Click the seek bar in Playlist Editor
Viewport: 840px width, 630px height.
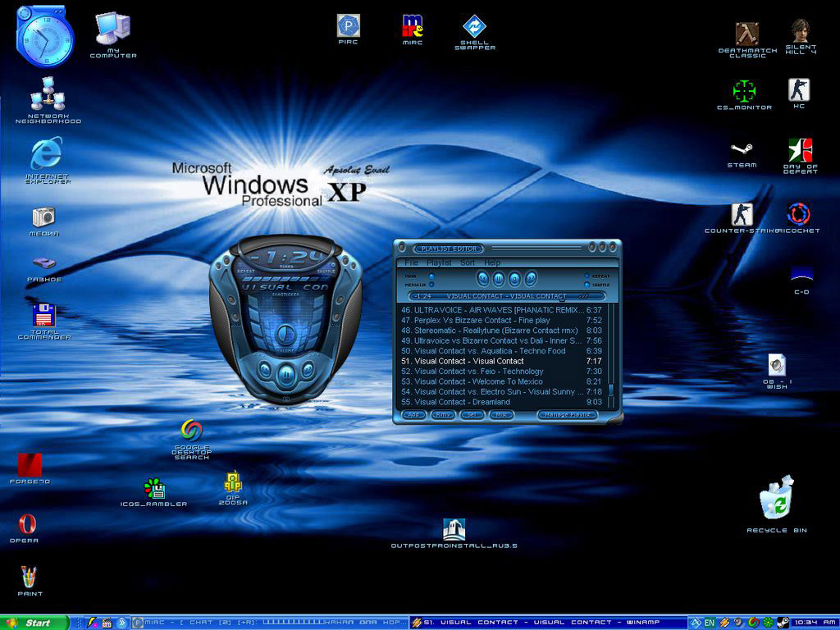(x=507, y=295)
